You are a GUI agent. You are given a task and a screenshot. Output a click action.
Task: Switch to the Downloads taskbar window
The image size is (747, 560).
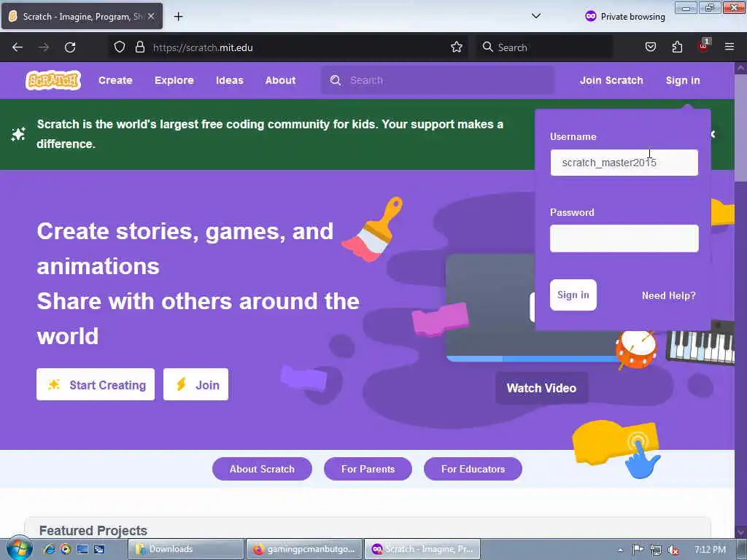[186, 549]
